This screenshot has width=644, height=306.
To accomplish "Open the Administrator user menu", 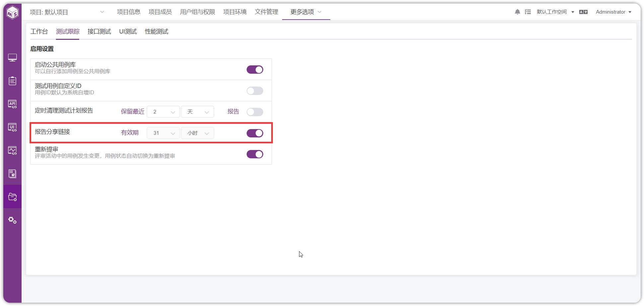I will tap(613, 12).
